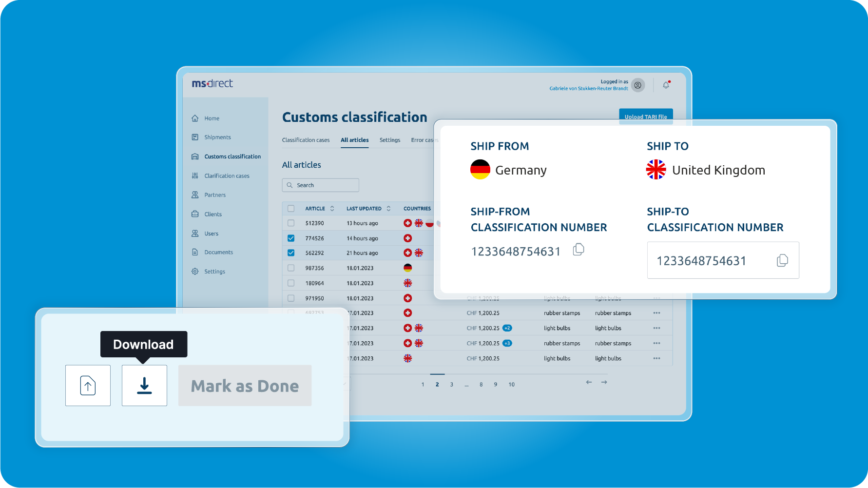Go to the next page arrow
The height and width of the screenshot is (488, 868).
pyautogui.click(x=604, y=382)
